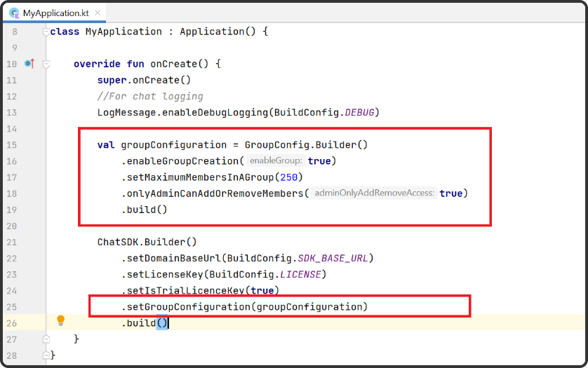Collapse the onCreate function fold marker
Viewport: 588px width, 368px height.
[46, 64]
